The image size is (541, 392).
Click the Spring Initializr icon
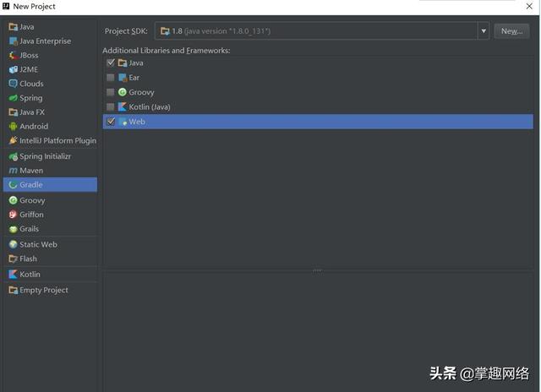click(14, 156)
